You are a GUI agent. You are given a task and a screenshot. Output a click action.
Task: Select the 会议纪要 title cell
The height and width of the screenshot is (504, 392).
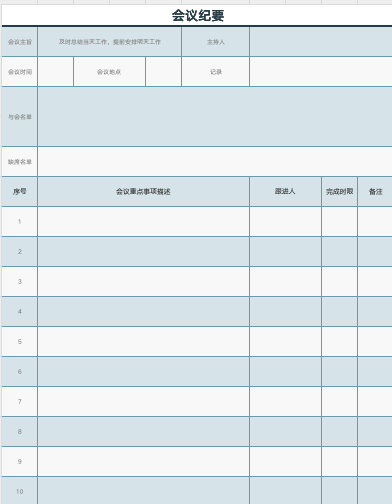point(198,15)
